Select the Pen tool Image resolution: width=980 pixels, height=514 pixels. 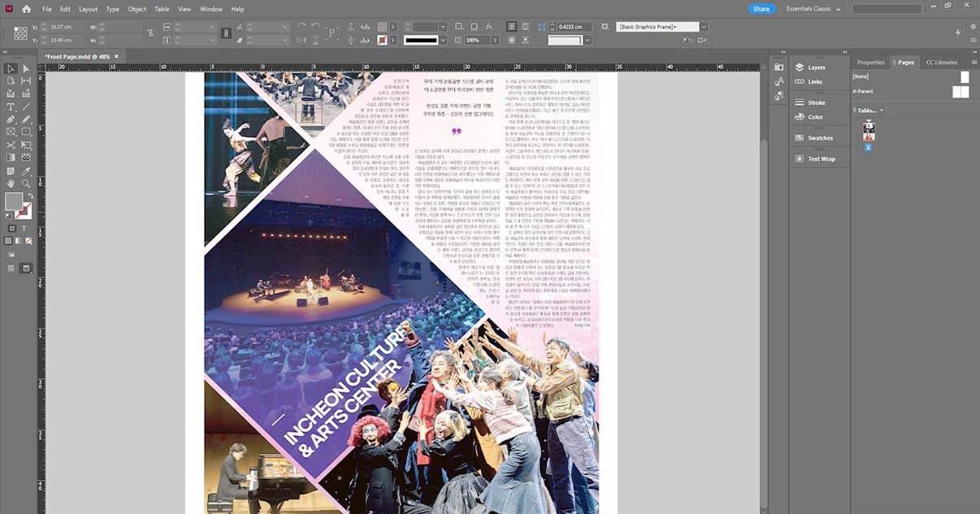[11, 120]
